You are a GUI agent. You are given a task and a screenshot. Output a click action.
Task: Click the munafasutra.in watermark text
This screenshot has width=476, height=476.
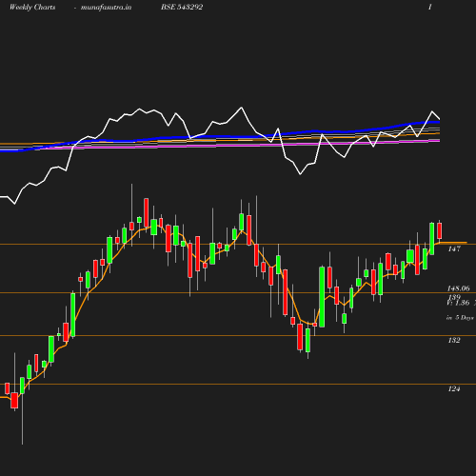(x=106, y=8)
